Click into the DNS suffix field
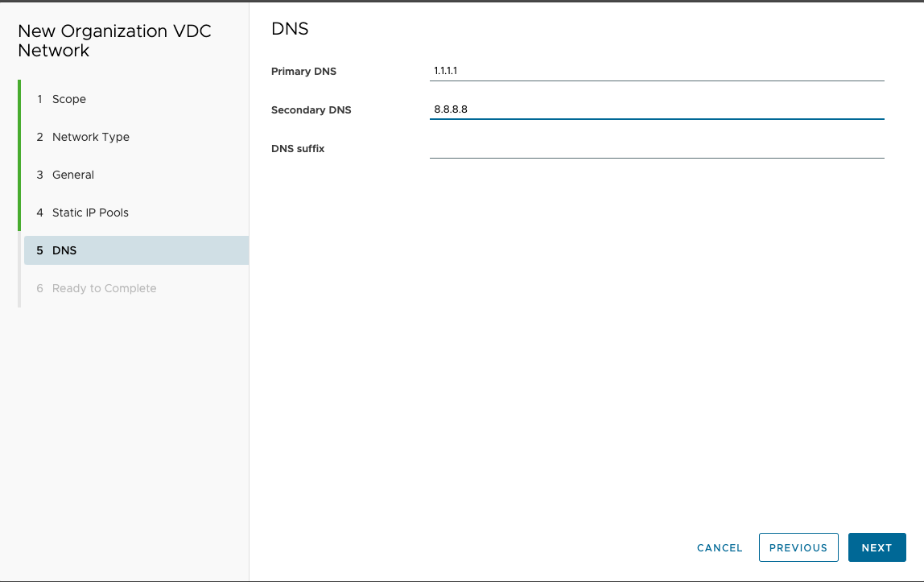The image size is (924, 582). [x=657, y=148]
